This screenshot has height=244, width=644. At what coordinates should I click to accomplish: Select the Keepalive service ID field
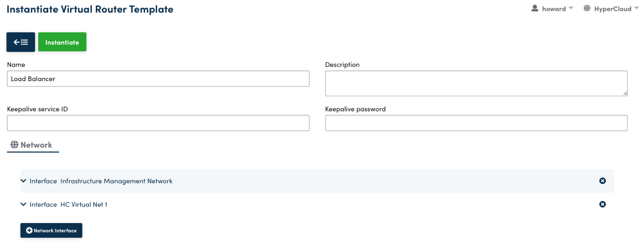coord(158,123)
